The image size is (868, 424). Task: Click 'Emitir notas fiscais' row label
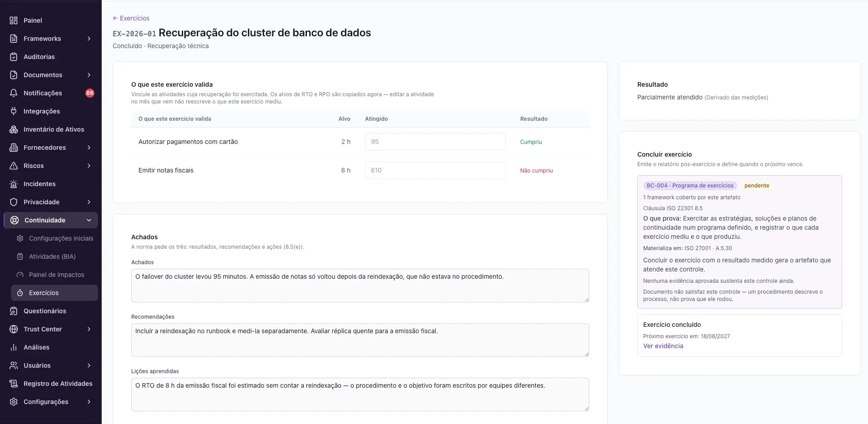click(166, 170)
